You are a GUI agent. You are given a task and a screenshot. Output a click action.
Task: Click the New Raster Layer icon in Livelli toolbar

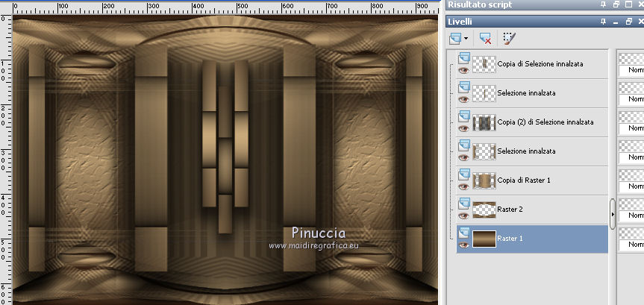(456, 39)
